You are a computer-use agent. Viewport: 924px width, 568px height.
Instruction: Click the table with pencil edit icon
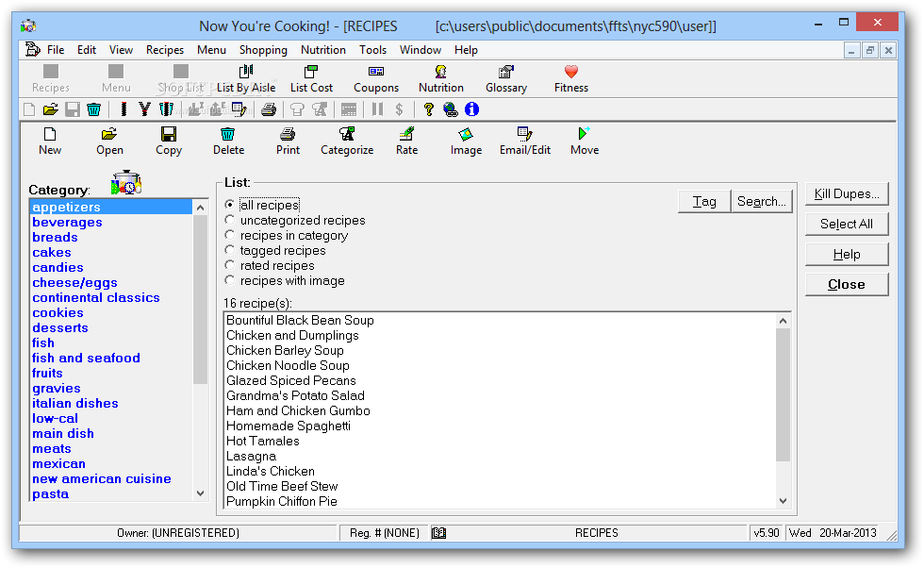click(239, 109)
